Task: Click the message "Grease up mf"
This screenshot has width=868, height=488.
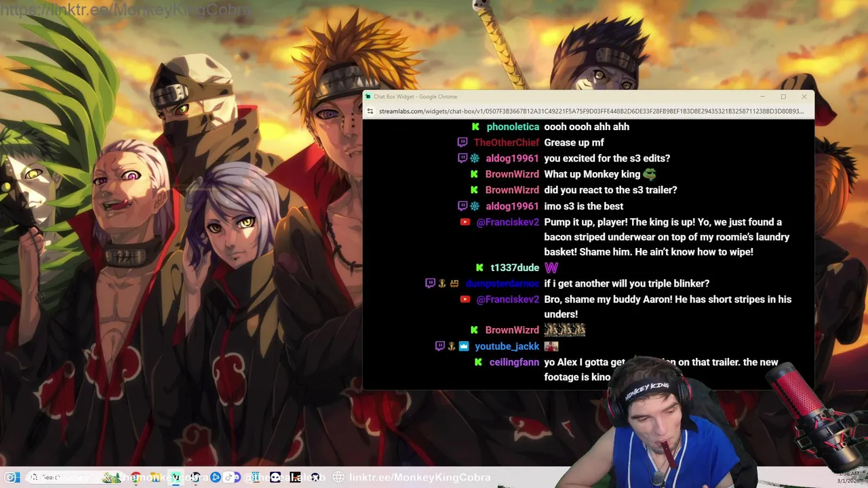Action: point(574,142)
